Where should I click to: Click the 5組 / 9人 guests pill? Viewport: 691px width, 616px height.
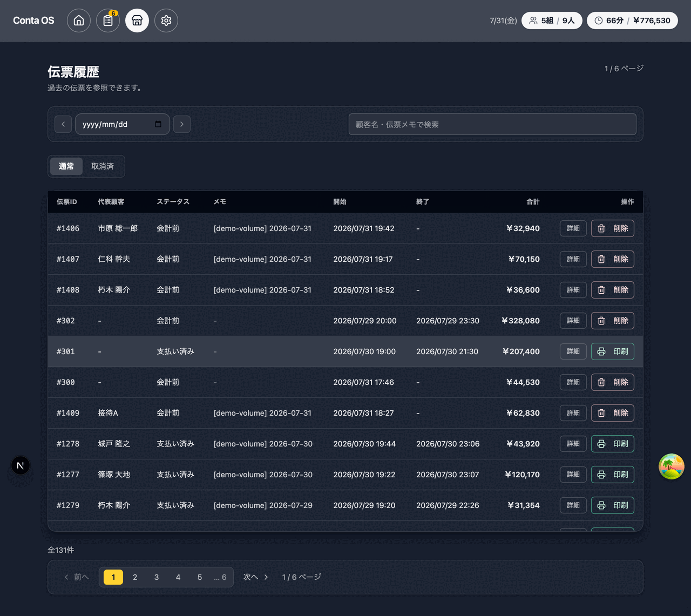pos(552,21)
